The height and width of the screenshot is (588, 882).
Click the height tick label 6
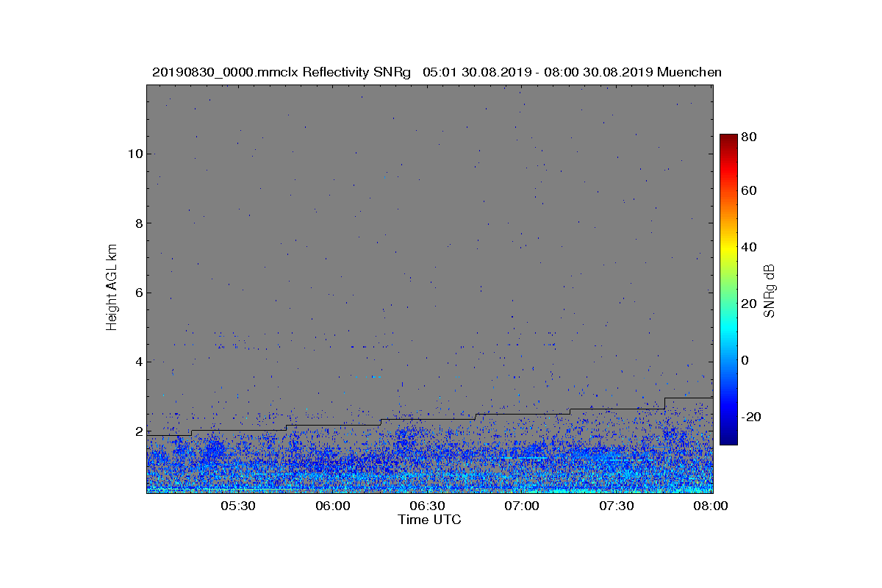(x=138, y=293)
